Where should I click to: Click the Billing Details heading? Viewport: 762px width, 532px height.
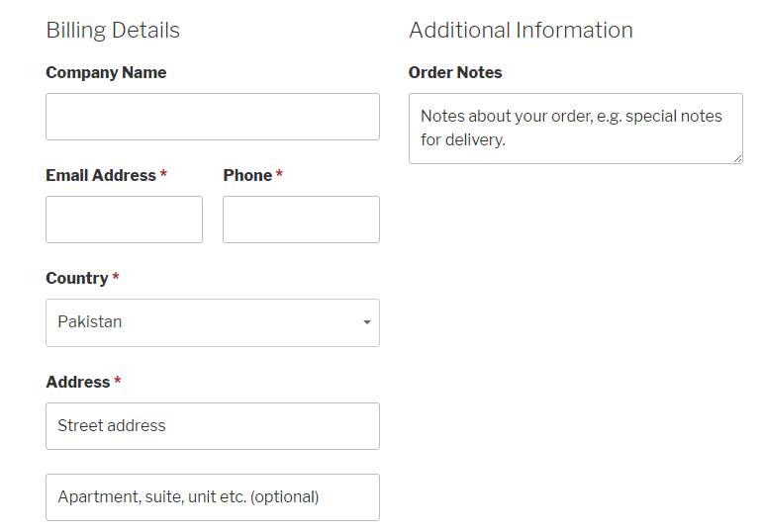tap(113, 30)
